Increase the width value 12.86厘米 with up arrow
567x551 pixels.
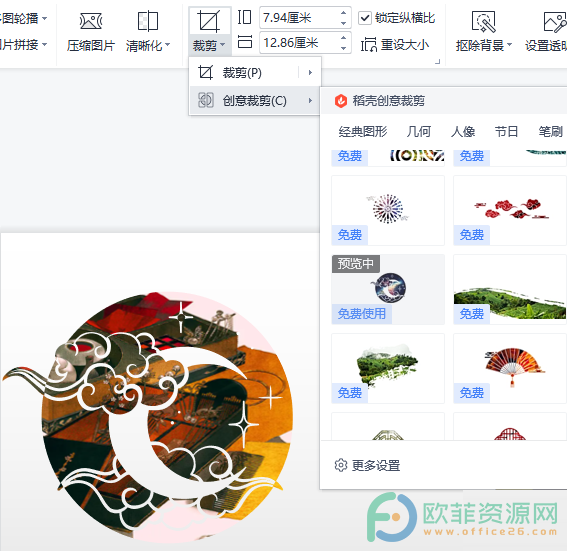(x=343, y=38)
